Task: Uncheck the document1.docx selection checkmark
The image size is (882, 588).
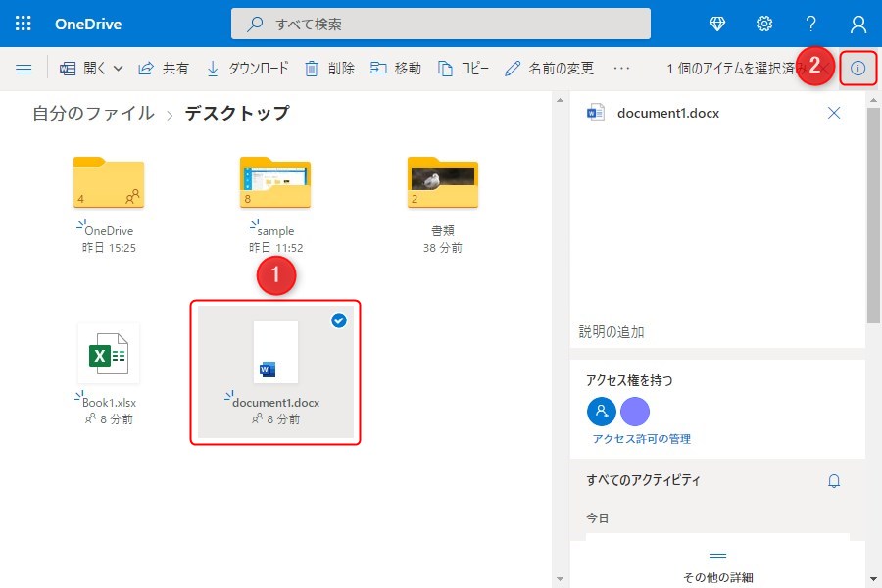Action: pos(339,320)
